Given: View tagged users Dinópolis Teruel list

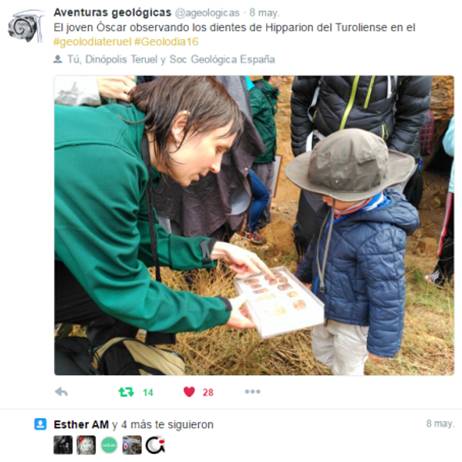Looking at the screenshot, I should click(121, 59).
